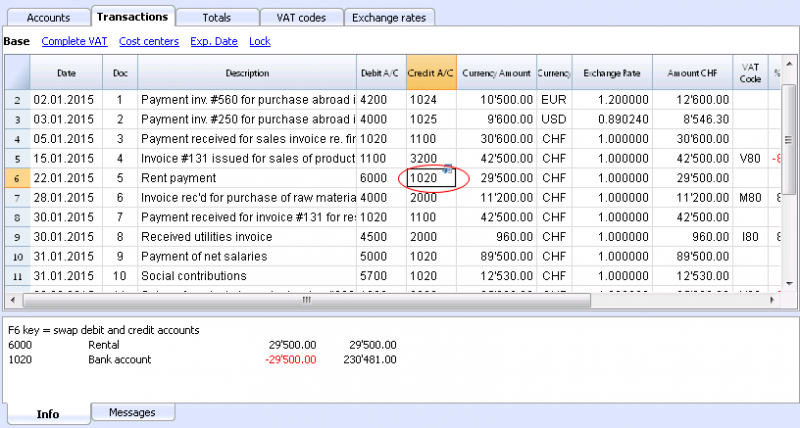Click the small smart-fill icon above the 1020 cell
This screenshot has height=428, width=800.
447,169
